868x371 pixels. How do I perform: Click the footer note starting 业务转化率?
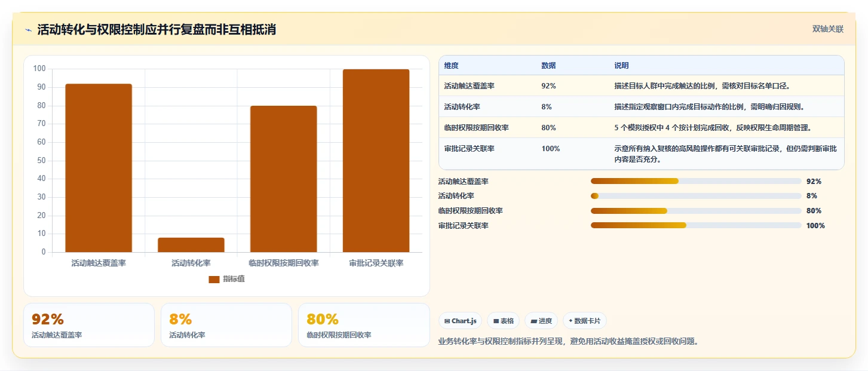click(x=568, y=341)
